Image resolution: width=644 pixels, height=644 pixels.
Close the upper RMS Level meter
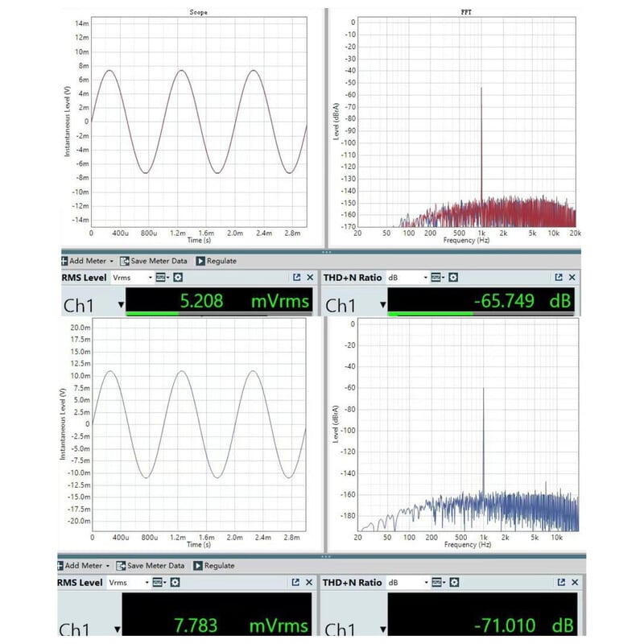tap(310, 277)
